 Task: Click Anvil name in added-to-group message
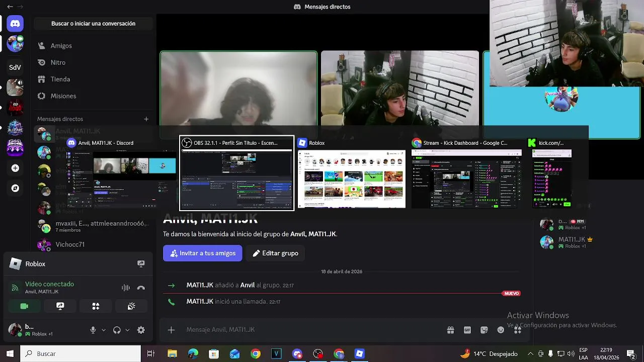click(x=247, y=285)
